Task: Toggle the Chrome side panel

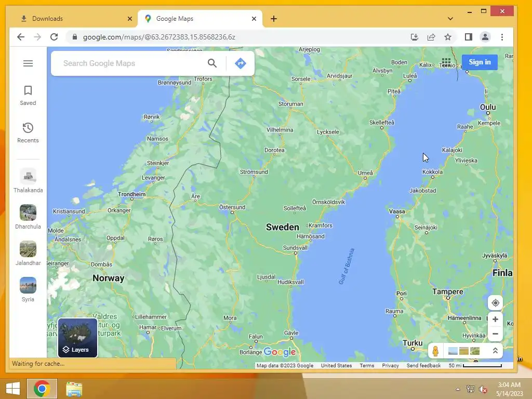Action: click(469, 37)
